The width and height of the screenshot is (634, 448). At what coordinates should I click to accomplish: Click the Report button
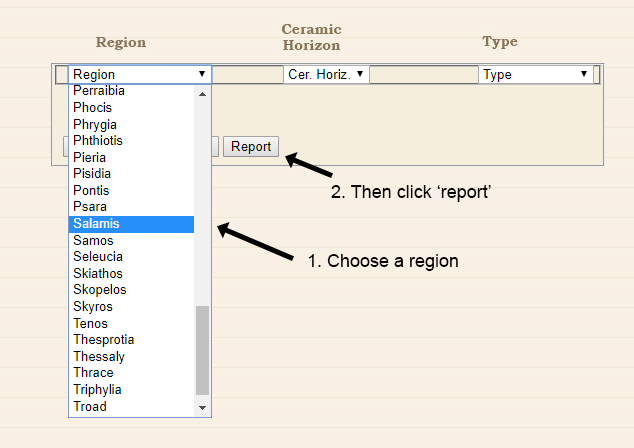251,146
